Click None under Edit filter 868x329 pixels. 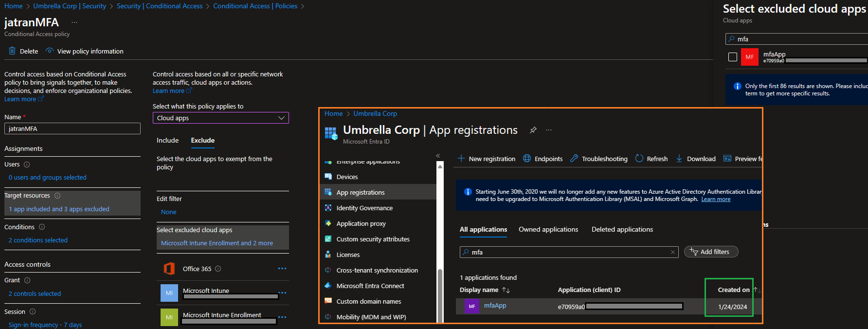[x=168, y=212]
